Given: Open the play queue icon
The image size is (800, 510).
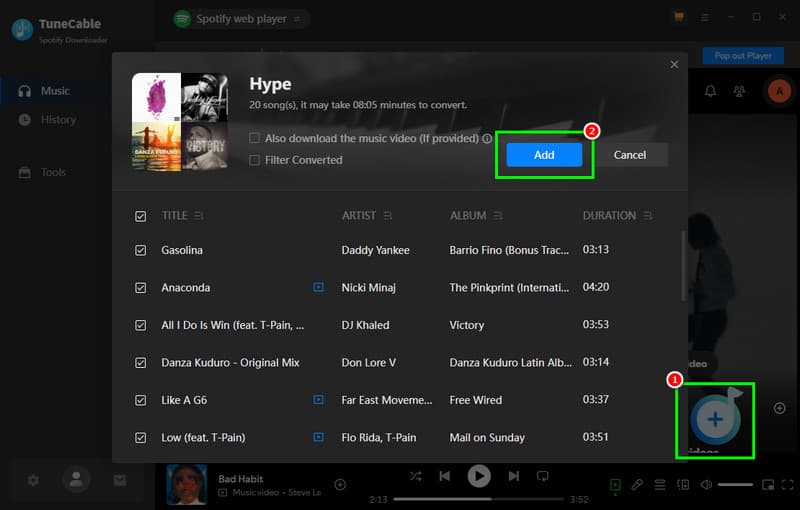Looking at the screenshot, I should click(x=660, y=484).
